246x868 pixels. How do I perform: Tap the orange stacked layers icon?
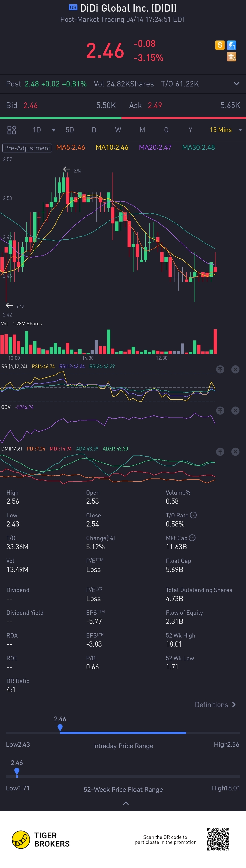click(231, 57)
